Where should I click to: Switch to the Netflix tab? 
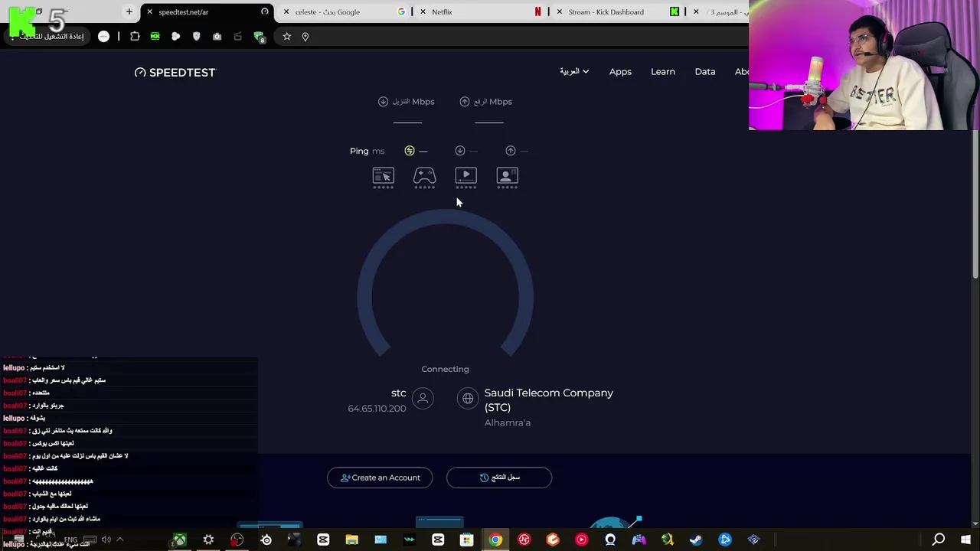click(481, 11)
